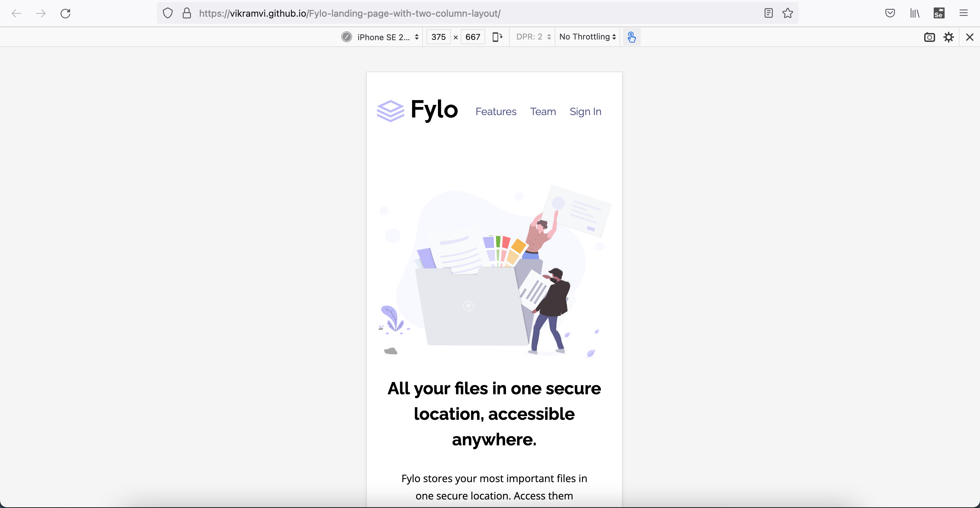
Task: Click the browser back navigation arrow icon
Action: tap(17, 13)
